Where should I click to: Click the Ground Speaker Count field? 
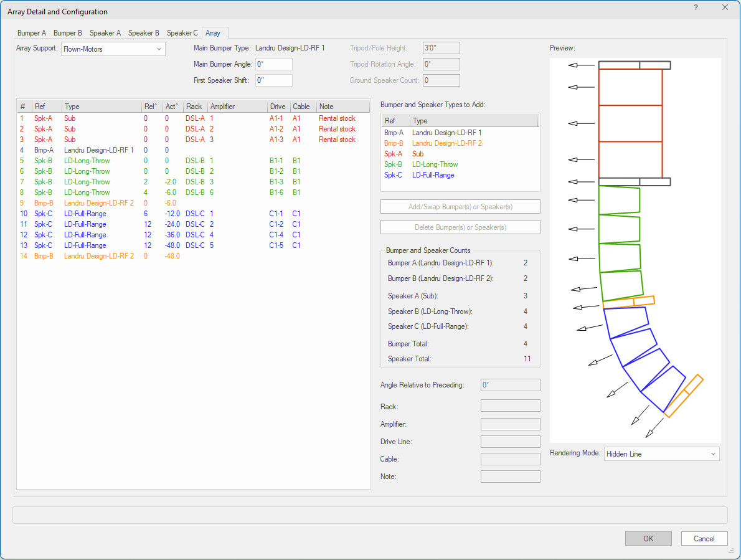[x=441, y=80]
